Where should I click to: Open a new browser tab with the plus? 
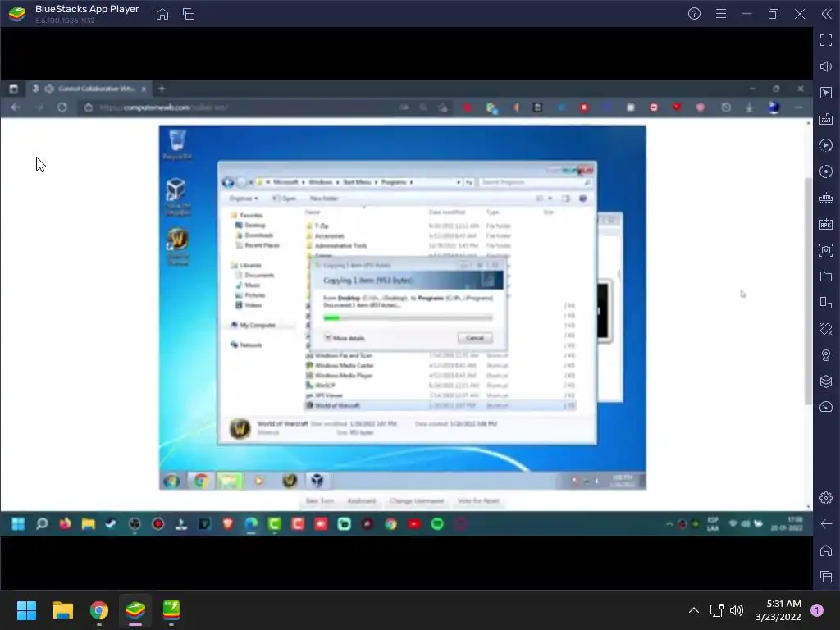pyautogui.click(x=162, y=89)
